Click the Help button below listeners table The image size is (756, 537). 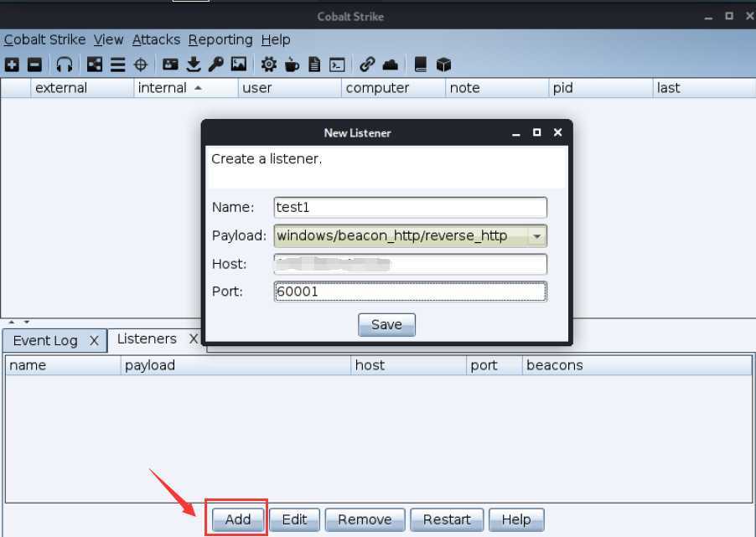click(516, 519)
